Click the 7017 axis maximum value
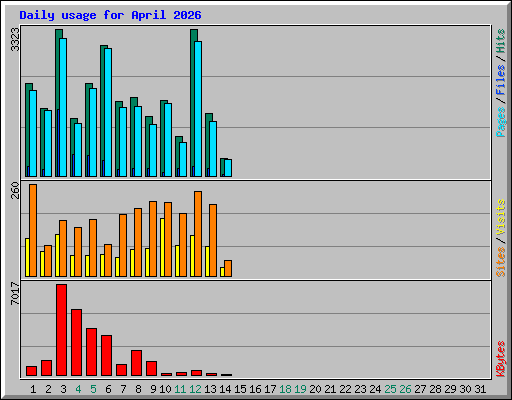Viewport: 512px width, 400px height. click(x=15, y=293)
